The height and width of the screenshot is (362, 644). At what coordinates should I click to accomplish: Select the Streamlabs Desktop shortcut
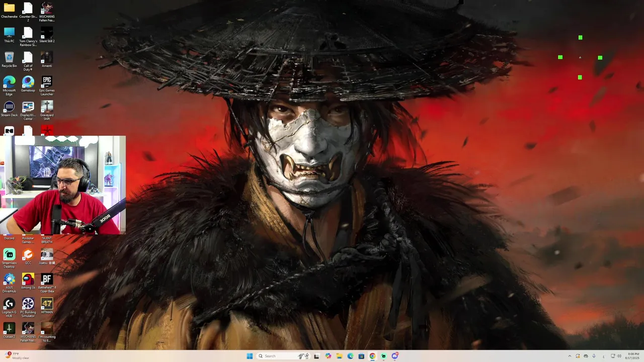coord(9,258)
